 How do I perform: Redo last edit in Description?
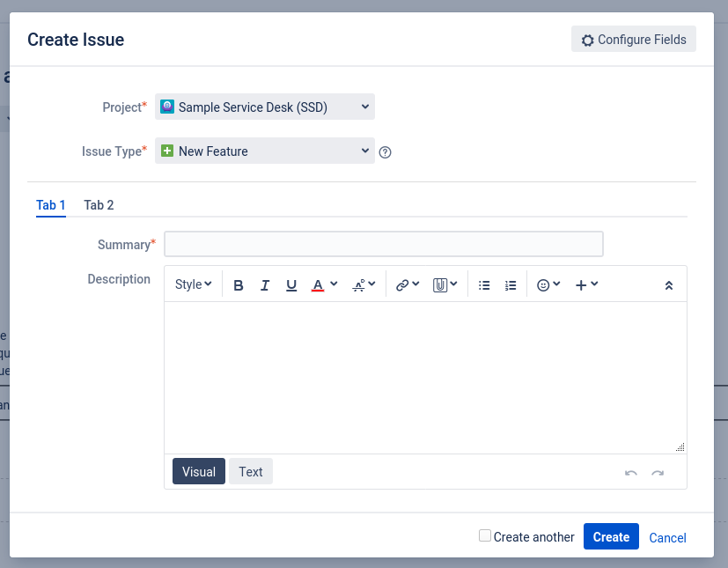658,473
